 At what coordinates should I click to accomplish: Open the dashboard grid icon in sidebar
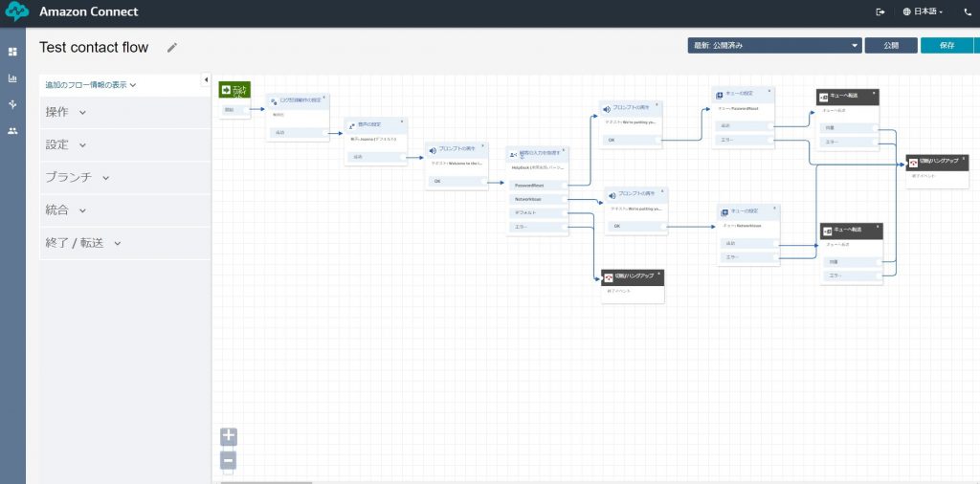coord(12,52)
